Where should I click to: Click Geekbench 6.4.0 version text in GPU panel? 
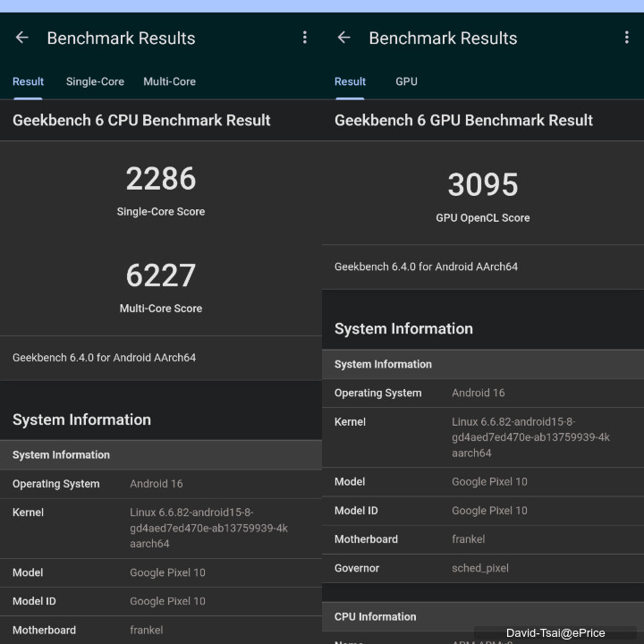pos(426,267)
